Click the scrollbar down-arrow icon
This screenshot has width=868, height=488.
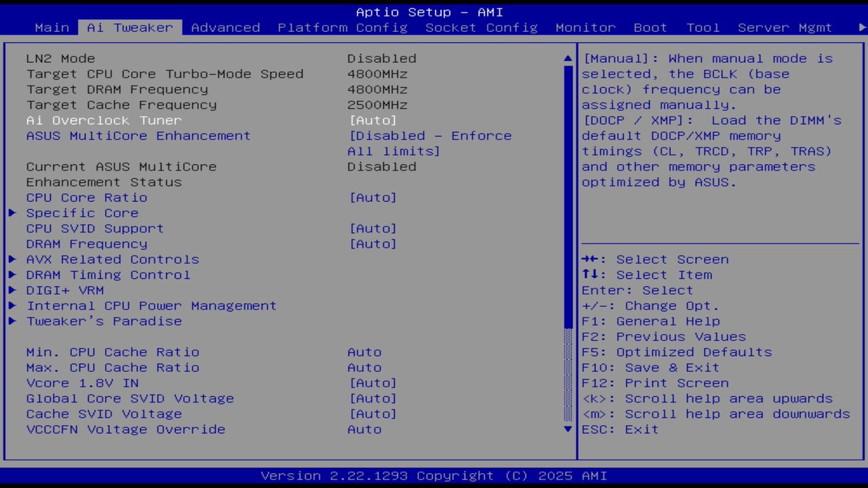(568, 429)
